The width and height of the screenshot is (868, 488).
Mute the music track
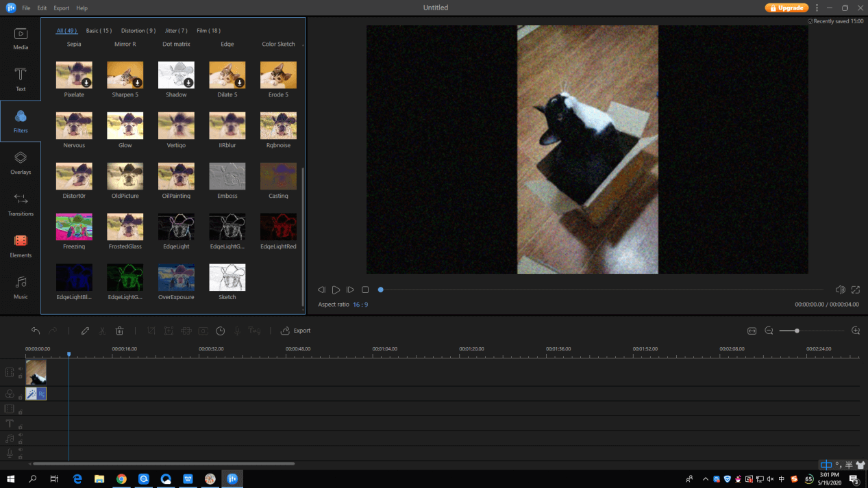[21, 435]
